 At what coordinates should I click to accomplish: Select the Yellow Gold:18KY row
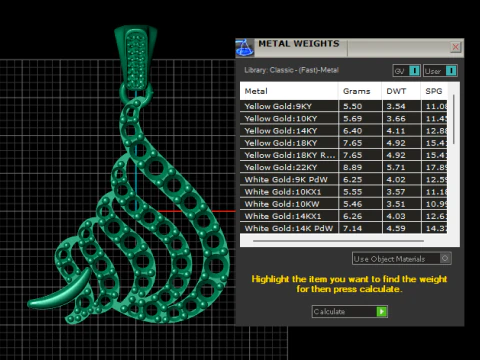[x=343, y=143]
